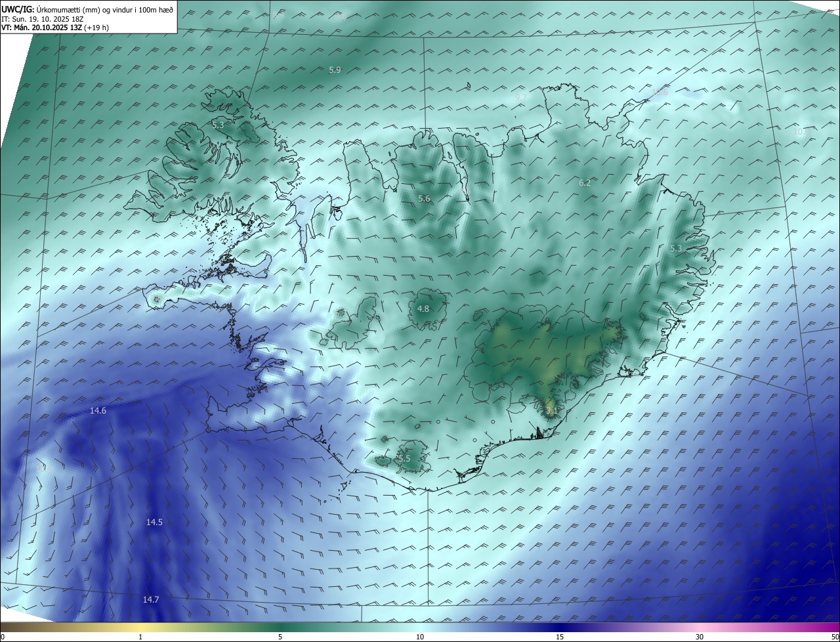Screen dimensions: 840x642
Task: Click the valid time 'VT: Mán. 20.10.2025 13Z (+19 h)'
Action: tap(55, 28)
